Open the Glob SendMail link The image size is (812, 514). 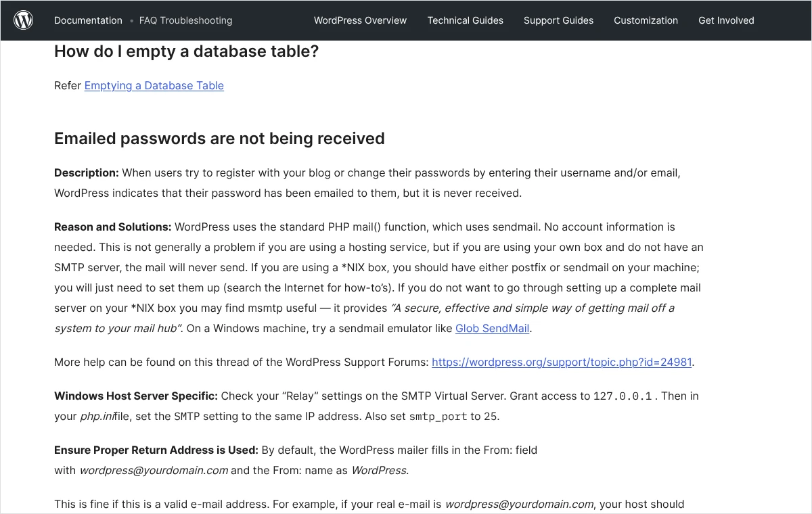tap(492, 328)
